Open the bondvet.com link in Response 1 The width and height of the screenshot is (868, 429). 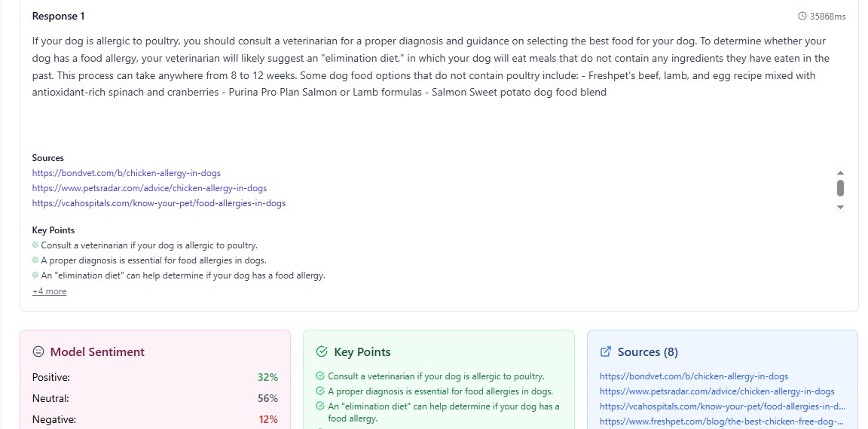[x=127, y=173]
